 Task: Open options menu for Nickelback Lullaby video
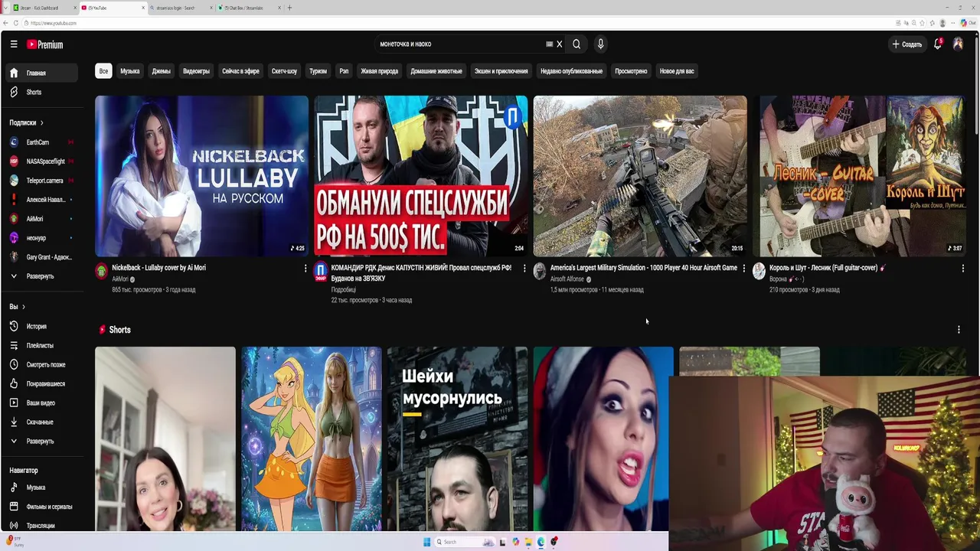click(305, 269)
